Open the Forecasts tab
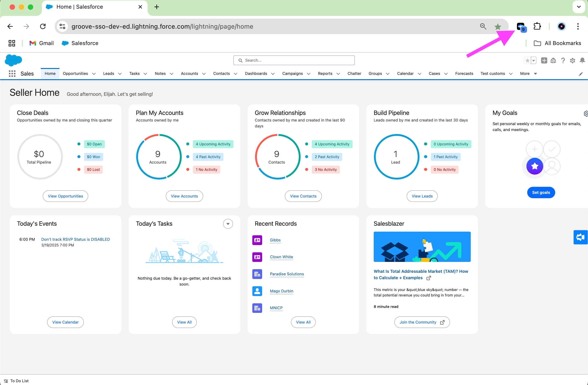Image resolution: width=588 pixels, height=385 pixels. (x=464, y=73)
